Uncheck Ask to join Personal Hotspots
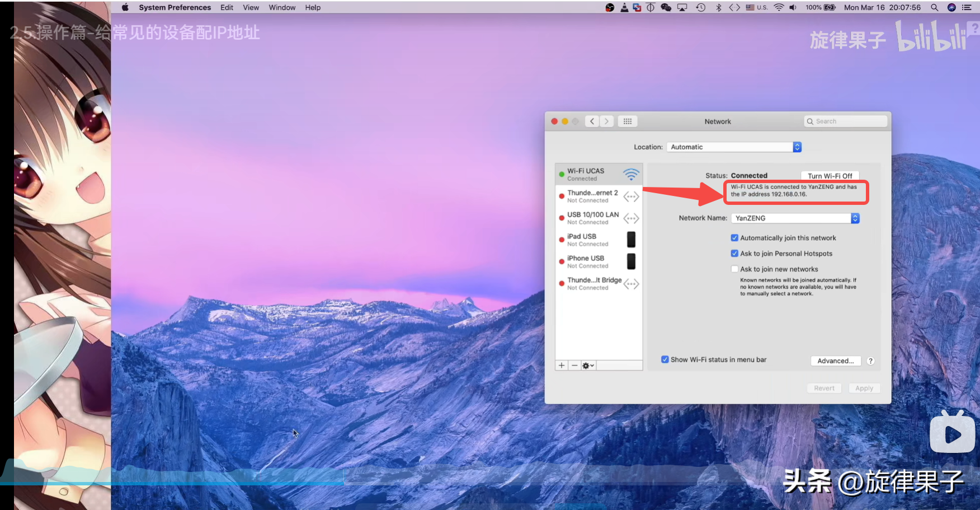Viewport: 980px width, 510px height. click(x=734, y=254)
